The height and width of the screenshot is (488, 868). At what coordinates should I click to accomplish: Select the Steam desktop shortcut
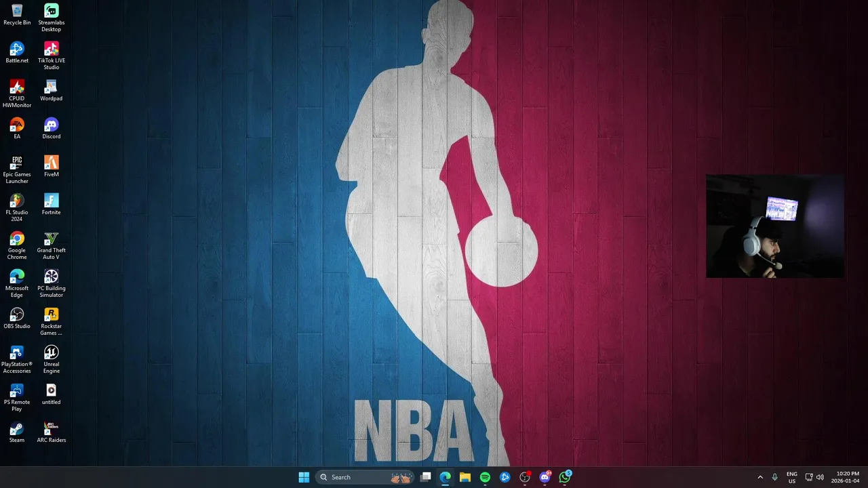click(17, 432)
